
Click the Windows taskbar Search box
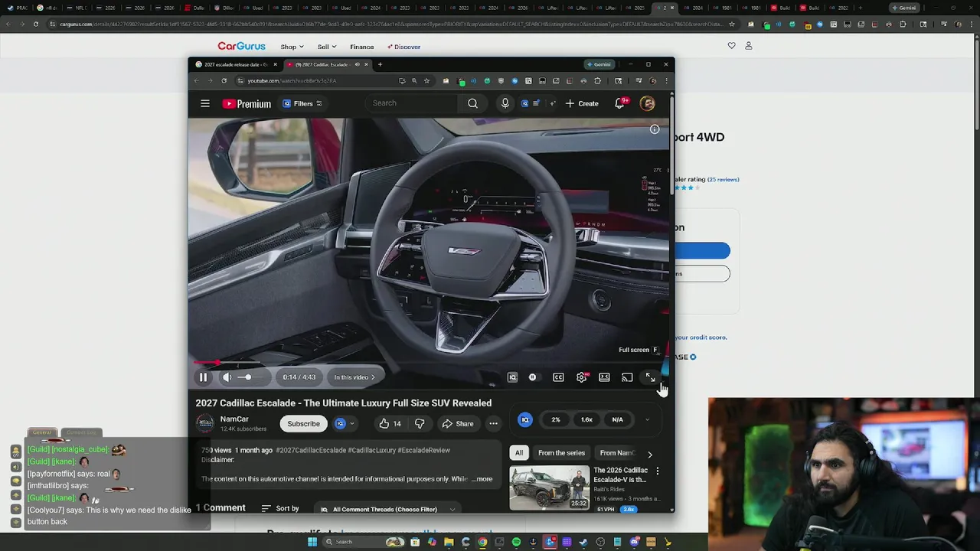(364, 542)
